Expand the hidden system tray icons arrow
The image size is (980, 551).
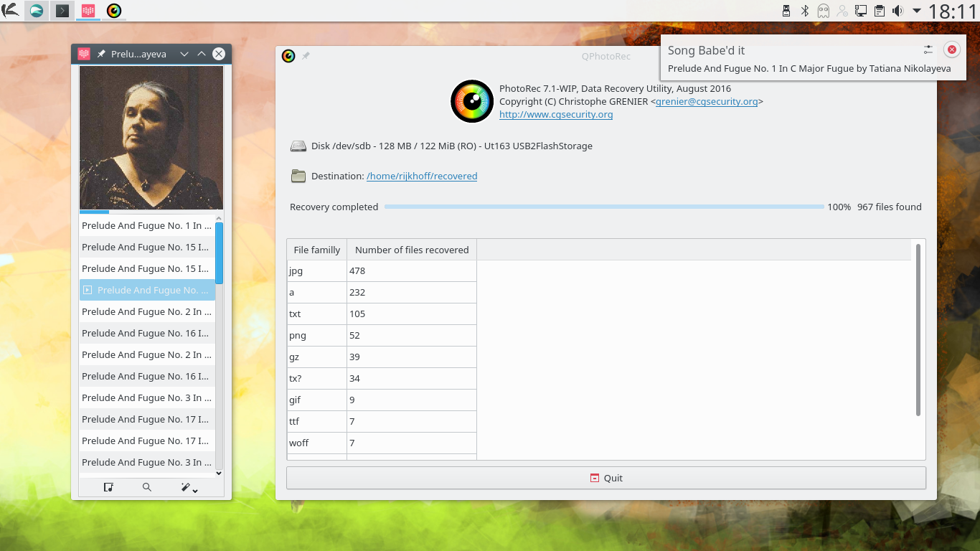tap(917, 11)
